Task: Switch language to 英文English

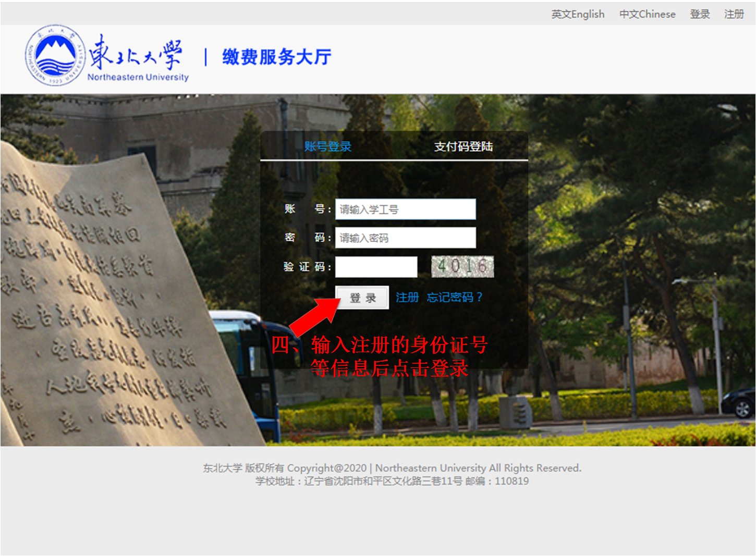Action: [578, 14]
